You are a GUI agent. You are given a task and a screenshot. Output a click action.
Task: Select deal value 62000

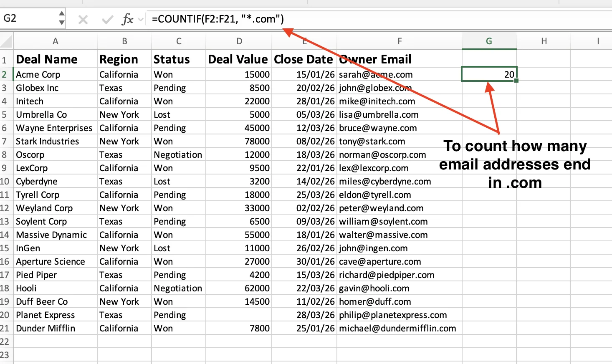[239, 288]
